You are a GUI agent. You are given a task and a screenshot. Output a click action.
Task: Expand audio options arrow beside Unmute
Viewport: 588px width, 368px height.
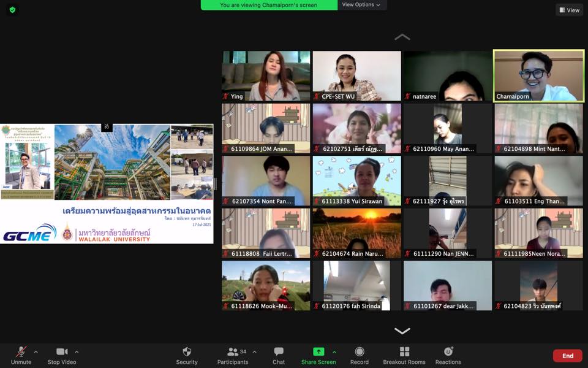[x=36, y=352]
